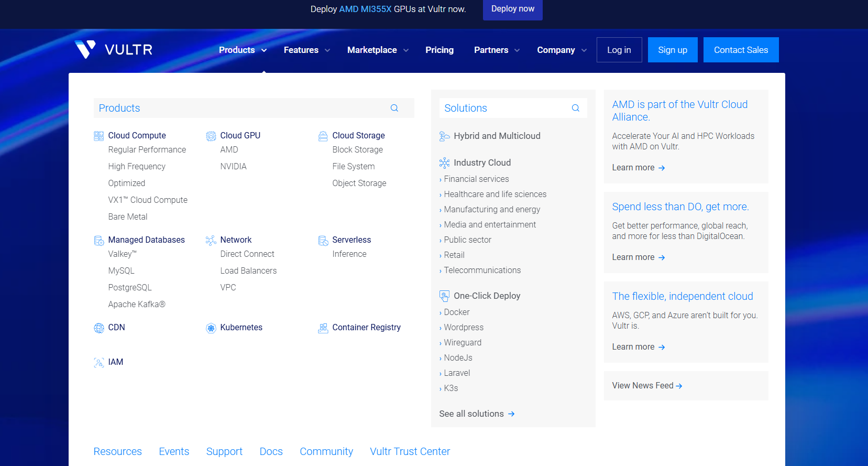Click the Hybrid and Multicloud icon

(444, 137)
